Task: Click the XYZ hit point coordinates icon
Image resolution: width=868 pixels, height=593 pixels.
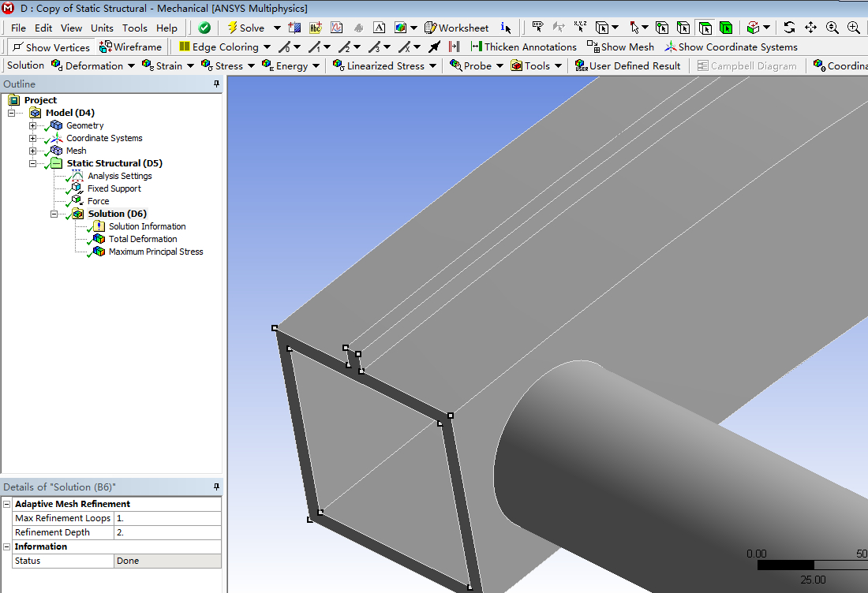Action: [x=580, y=27]
